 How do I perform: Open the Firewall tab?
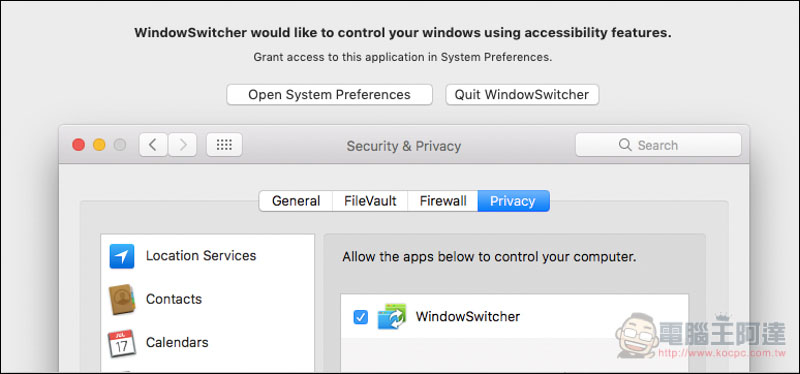tap(443, 201)
